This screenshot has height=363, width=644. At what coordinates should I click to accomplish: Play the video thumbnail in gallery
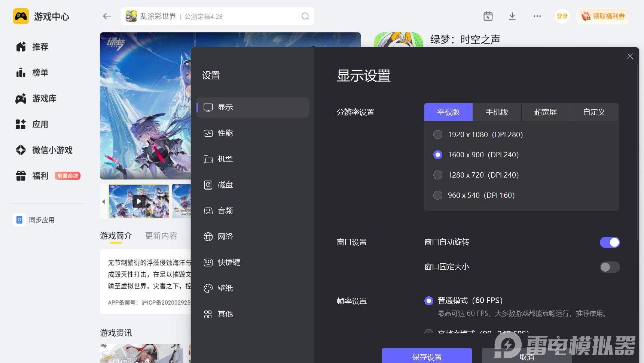point(139,201)
